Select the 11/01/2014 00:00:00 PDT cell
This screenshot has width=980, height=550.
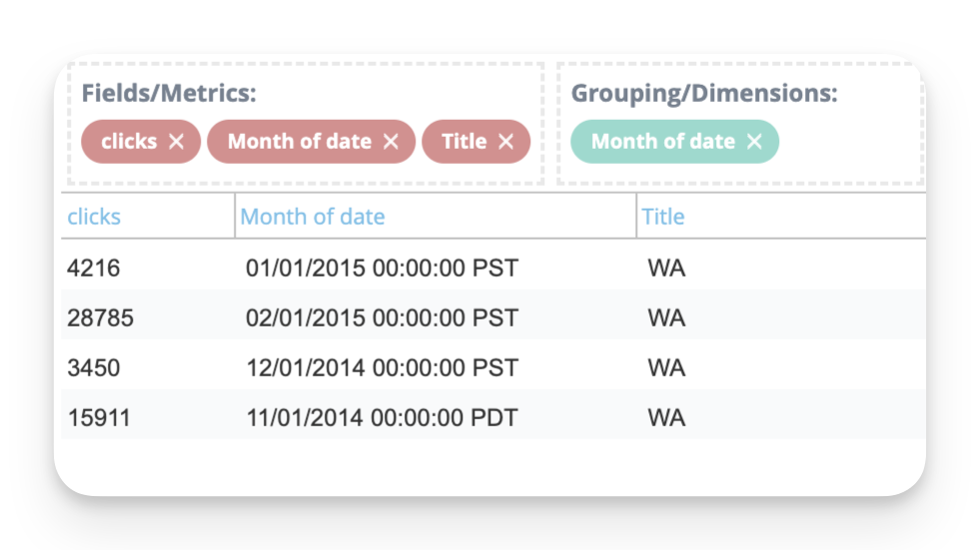click(x=382, y=417)
